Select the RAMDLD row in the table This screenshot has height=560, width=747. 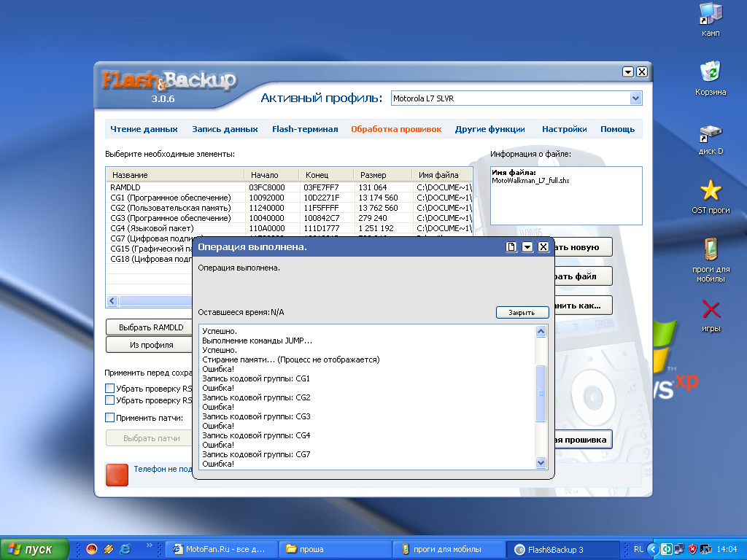289,187
